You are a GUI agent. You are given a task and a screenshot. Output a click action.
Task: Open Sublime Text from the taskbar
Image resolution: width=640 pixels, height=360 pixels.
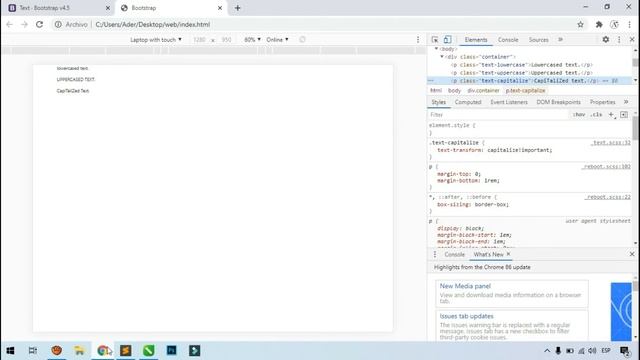tap(126, 351)
